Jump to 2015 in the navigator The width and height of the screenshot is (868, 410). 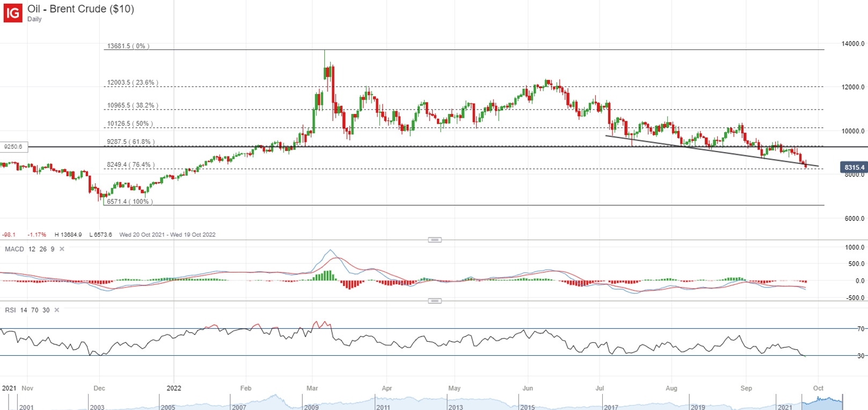528,407
